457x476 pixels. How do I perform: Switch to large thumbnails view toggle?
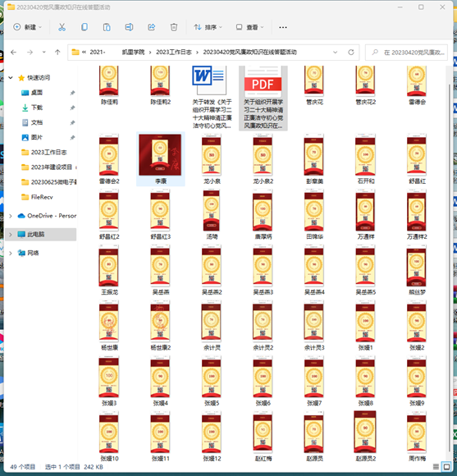(x=446, y=466)
